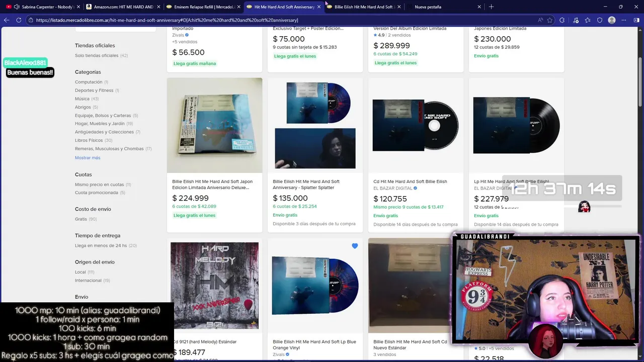The image size is (644, 362).
Task: Open the site info lock icon
Action: tap(31, 20)
